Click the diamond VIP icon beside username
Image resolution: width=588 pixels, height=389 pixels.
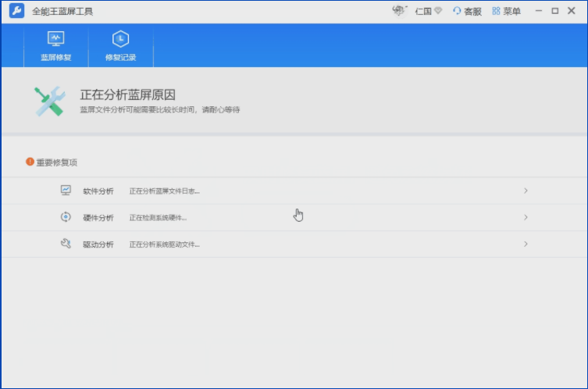439,12
